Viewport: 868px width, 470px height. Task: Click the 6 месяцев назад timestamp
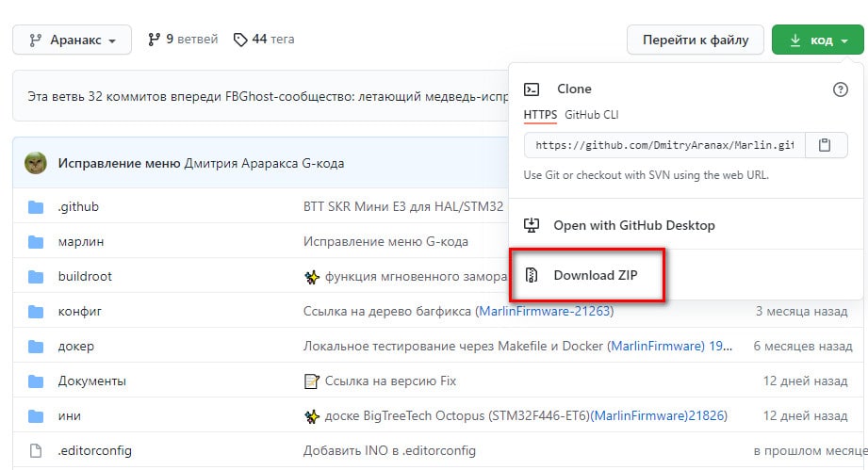coord(803,346)
